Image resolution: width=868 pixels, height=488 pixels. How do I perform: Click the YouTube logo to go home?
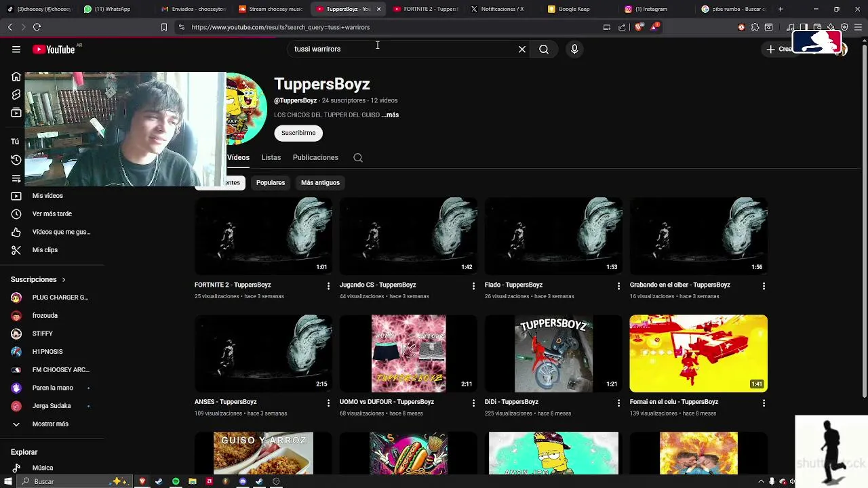click(x=54, y=49)
